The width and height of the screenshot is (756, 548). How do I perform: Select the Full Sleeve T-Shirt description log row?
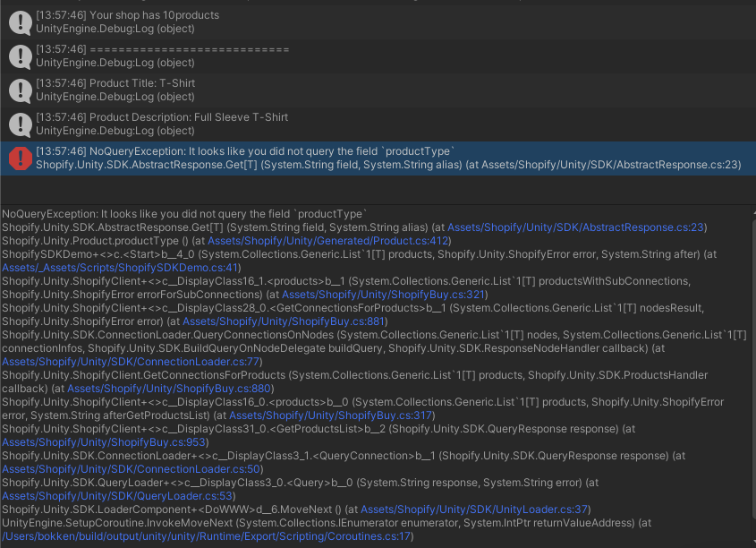[378, 124]
